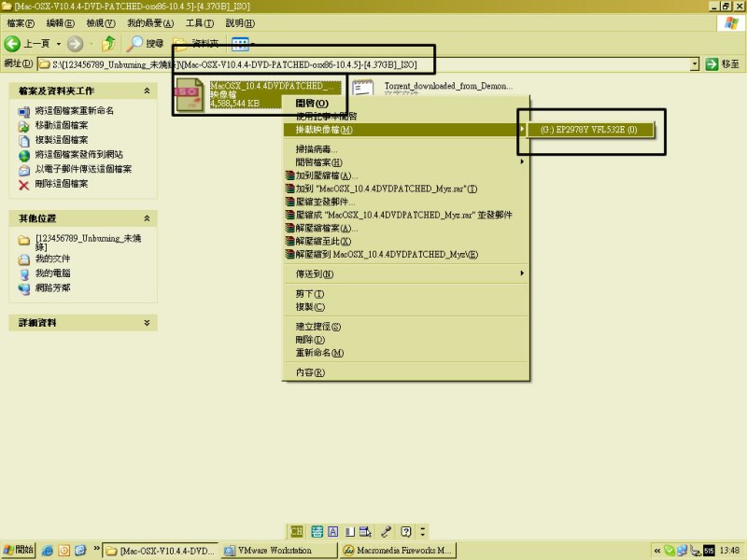The height and width of the screenshot is (560, 747).
Task: Choose Rename (重新命名) in context menu
Action: (x=406, y=353)
